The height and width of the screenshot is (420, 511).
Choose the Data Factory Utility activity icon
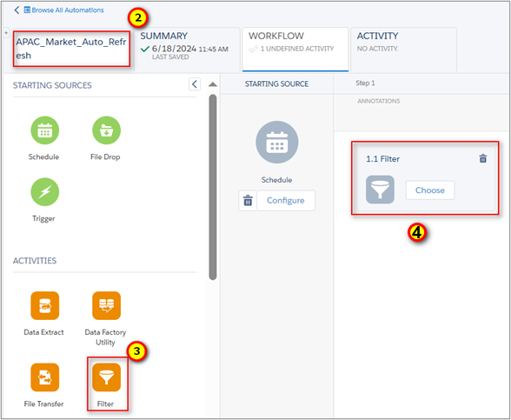pyautogui.click(x=107, y=306)
